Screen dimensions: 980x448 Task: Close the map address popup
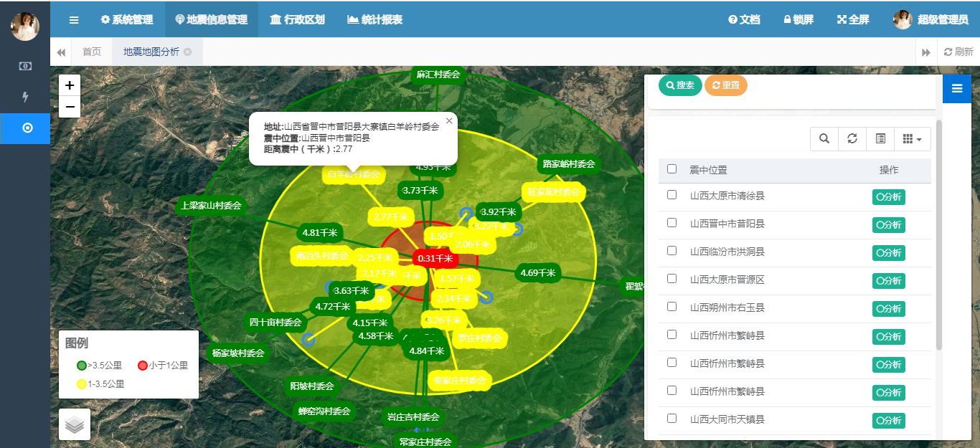point(449,120)
